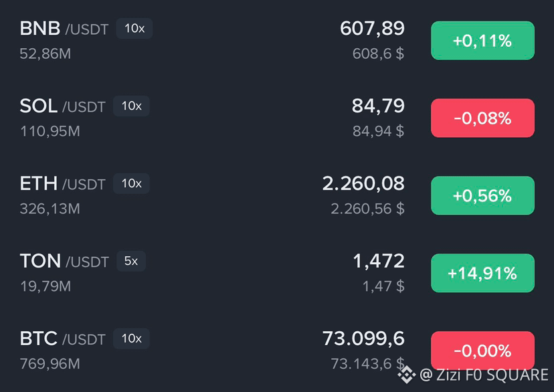Click the ETH 10x leverage tag
The width and height of the screenshot is (554, 392).
pyautogui.click(x=131, y=183)
